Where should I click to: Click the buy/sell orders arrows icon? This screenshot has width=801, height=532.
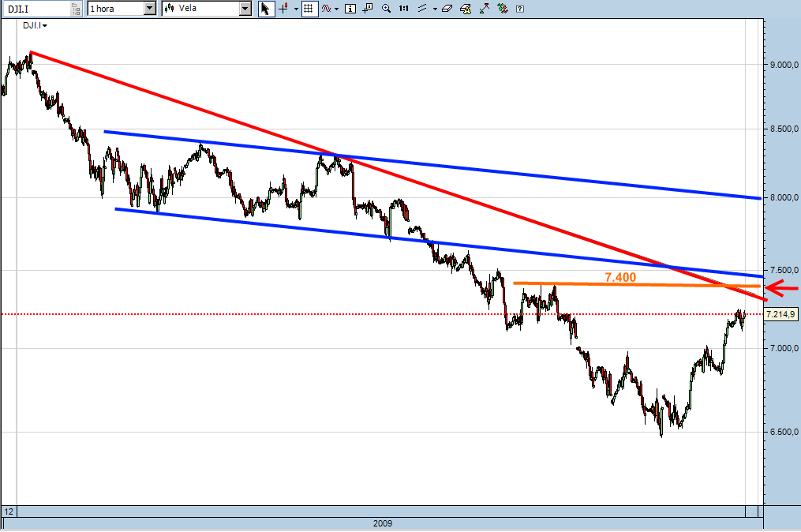pyautogui.click(x=503, y=9)
